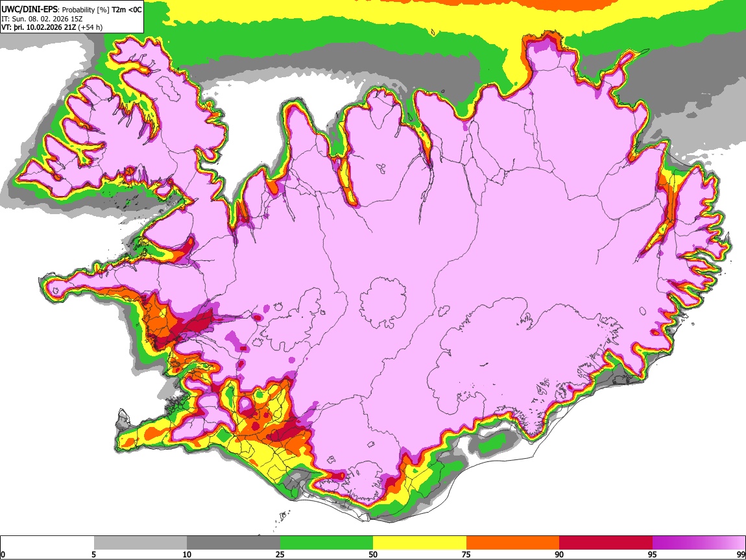Viewport: 746px width, 560px height.
Task: Click the 'UWC/DINI-EPS' title text
Action: click(29, 9)
